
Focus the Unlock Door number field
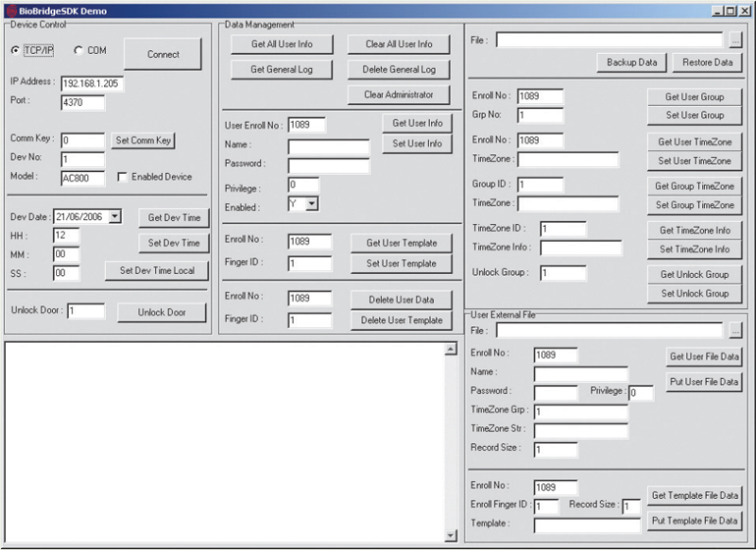coord(85,311)
